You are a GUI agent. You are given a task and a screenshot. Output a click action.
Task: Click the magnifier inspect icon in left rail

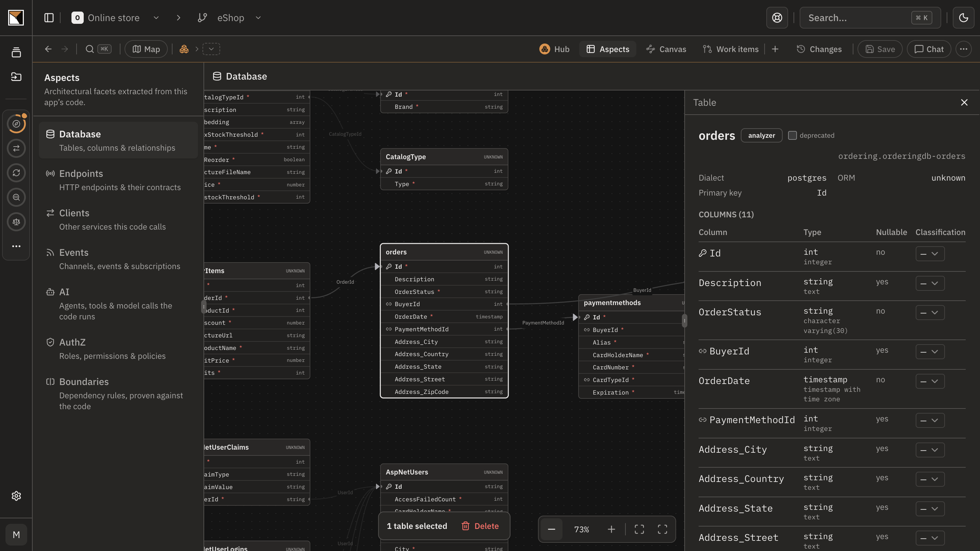(16, 197)
